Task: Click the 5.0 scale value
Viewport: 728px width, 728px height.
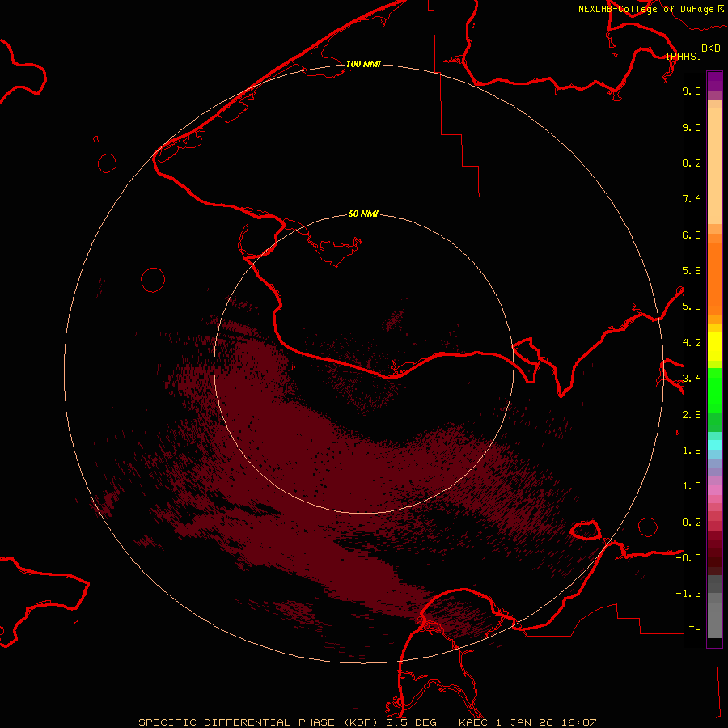Action: coord(692,307)
